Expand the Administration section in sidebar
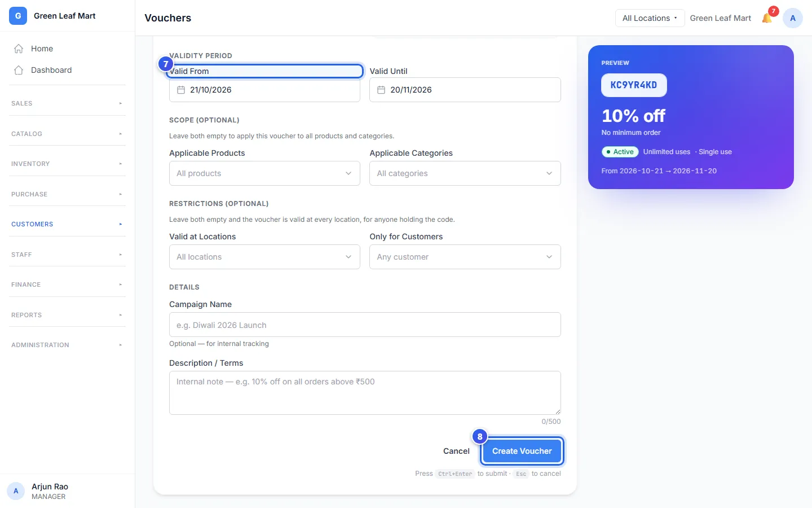The width and height of the screenshot is (812, 508). [x=67, y=345]
